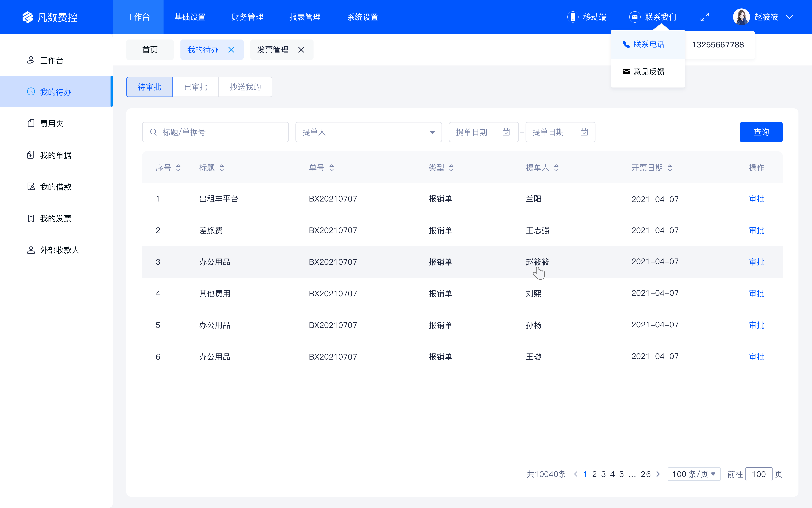The height and width of the screenshot is (508, 812).
Task: Select the 已审批 tab
Action: [196, 87]
